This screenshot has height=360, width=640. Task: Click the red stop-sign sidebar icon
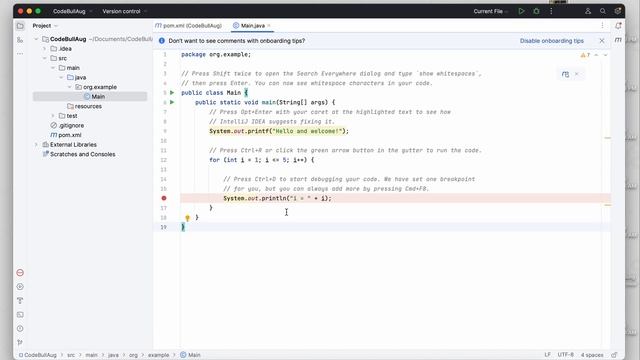(20, 273)
